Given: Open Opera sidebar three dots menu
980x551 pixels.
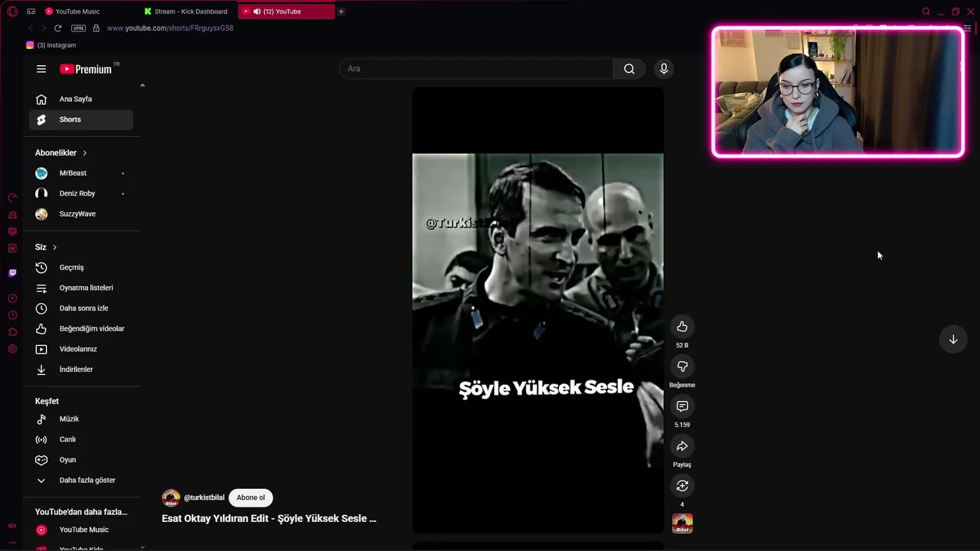Looking at the screenshot, I should [12, 542].
